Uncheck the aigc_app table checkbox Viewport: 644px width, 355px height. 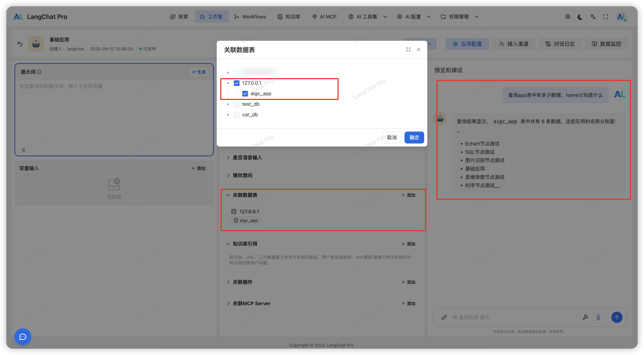click(x=245, y=93)
